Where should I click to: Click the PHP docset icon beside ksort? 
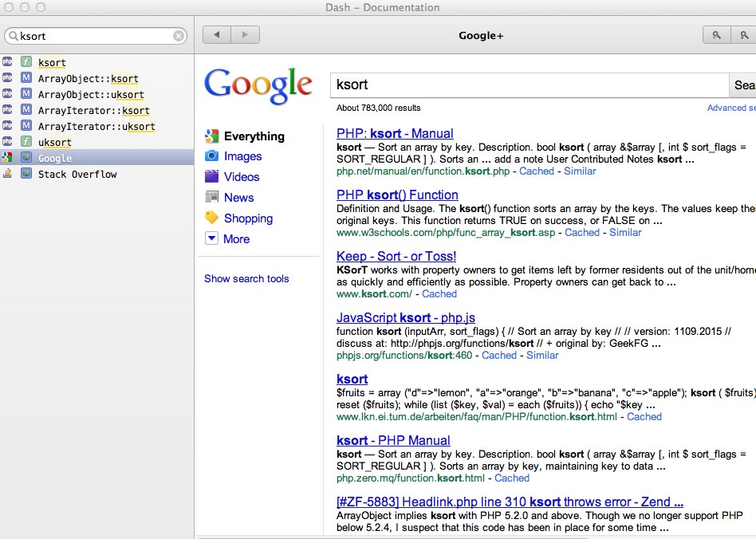pyautogui.click(x=7, y=61)
